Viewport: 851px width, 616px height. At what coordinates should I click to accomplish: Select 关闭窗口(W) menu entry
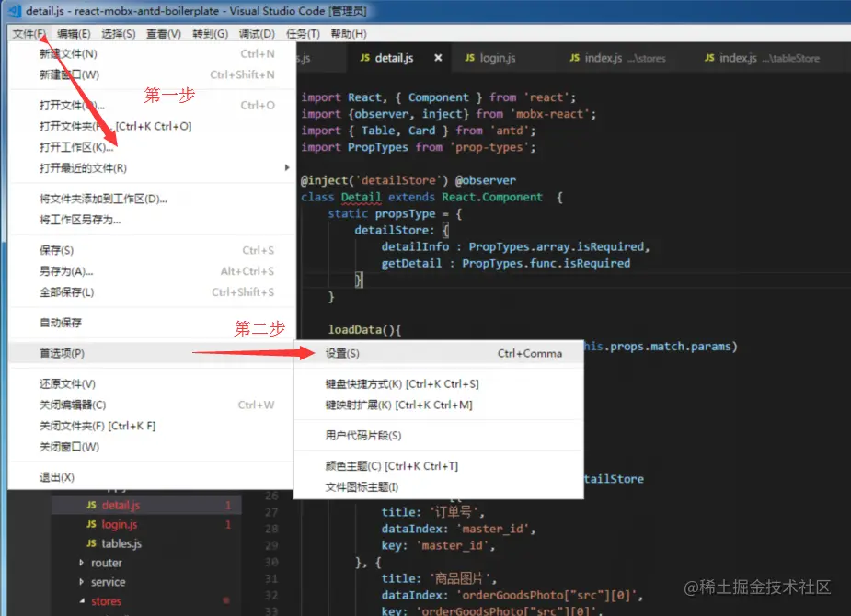click(152, 447)
